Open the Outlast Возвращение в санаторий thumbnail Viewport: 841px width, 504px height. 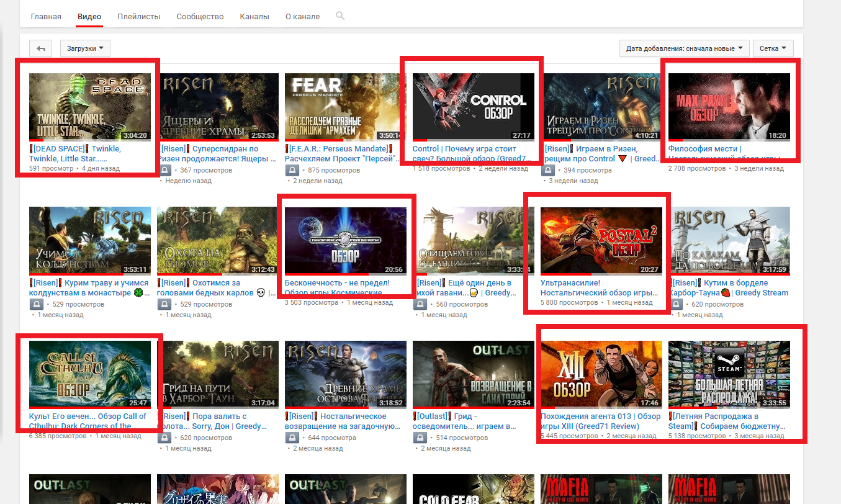coord(474,374)
